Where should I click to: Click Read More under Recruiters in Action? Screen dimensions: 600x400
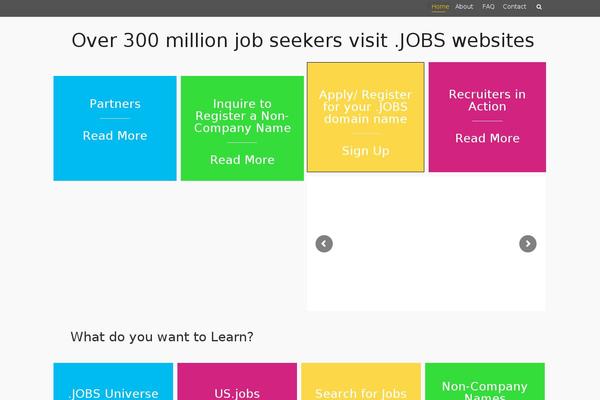pyautogui.click(x=487, y=138)
